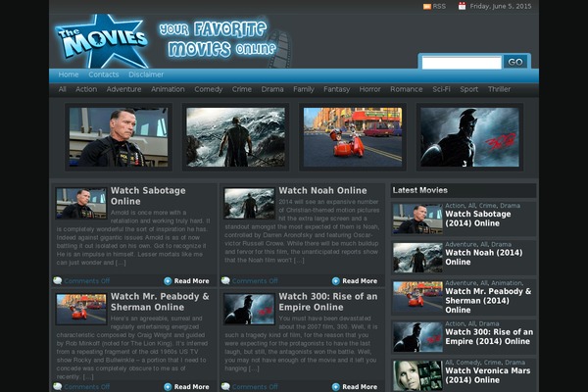
Task: Click the Read More plus icon for the Sabotage post
Action: pos(168,281)
